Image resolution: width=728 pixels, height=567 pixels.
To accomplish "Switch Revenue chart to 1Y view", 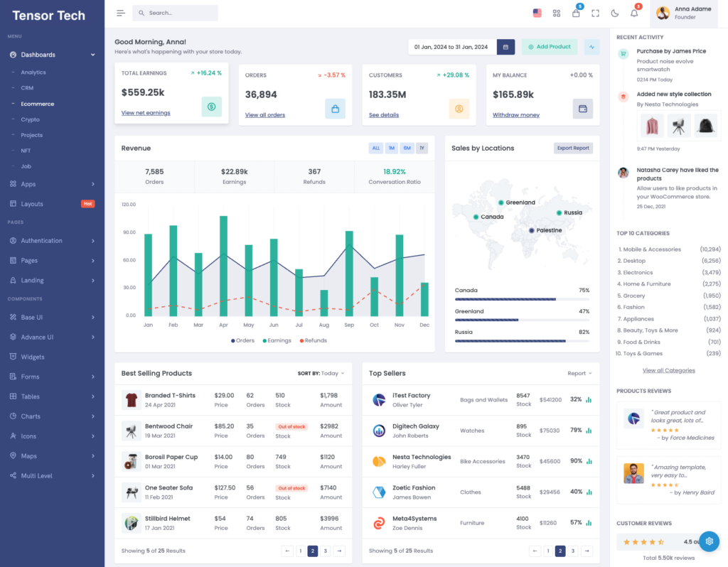I will click(421, 148).
